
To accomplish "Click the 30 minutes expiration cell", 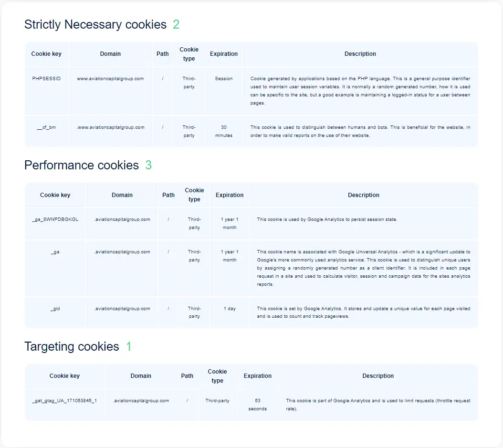I will [224, 131].
